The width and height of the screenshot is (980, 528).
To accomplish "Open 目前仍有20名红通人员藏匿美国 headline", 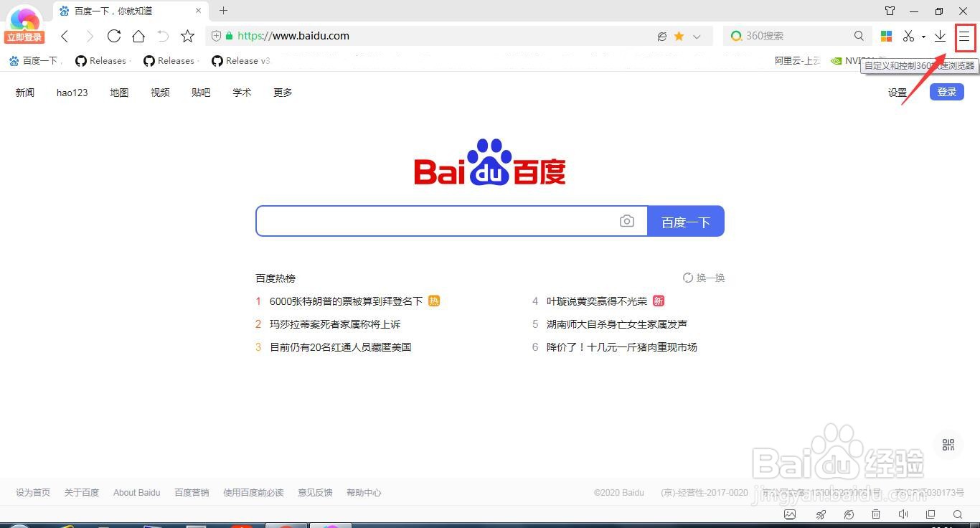I will click(340, 347).
